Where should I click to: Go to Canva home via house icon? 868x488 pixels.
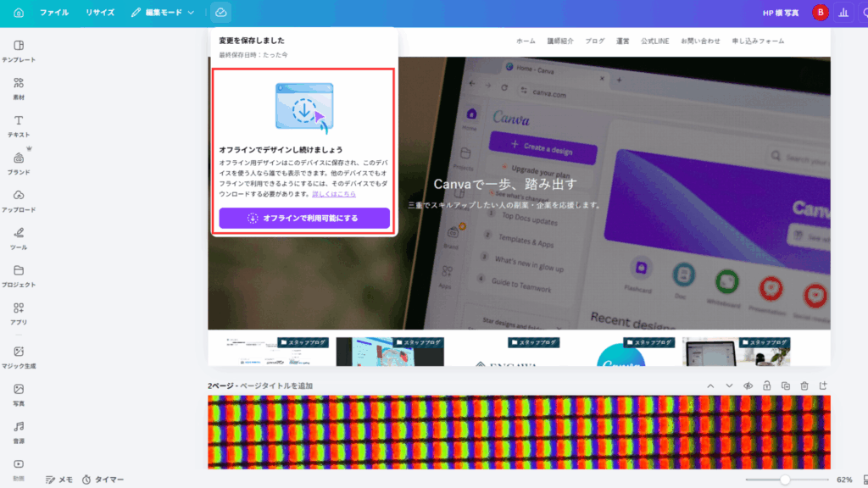[x=19, y=13]
